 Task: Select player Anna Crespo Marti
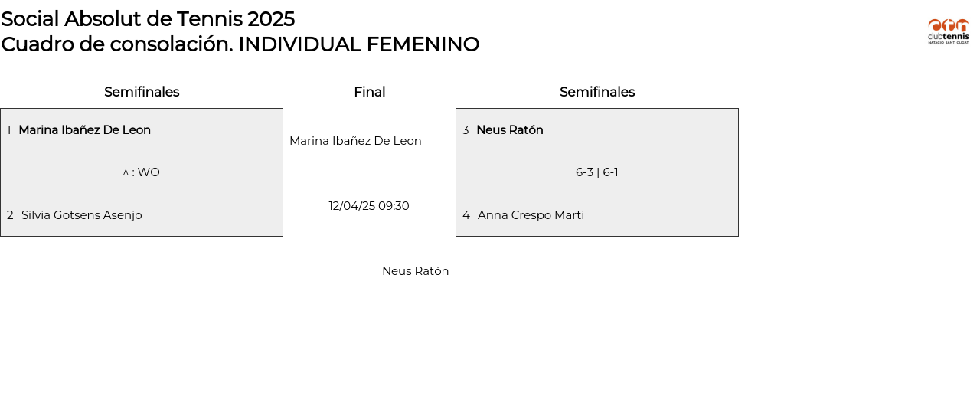531,215
